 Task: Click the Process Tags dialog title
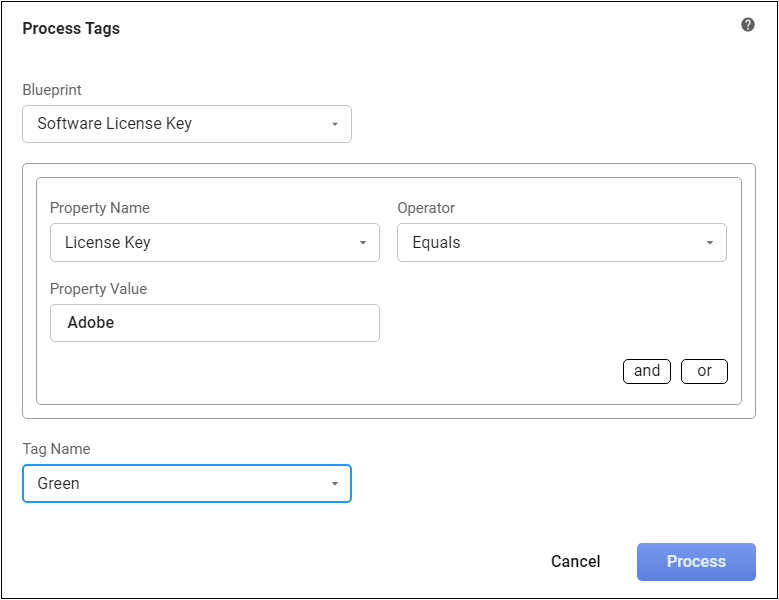pos(71,29)
